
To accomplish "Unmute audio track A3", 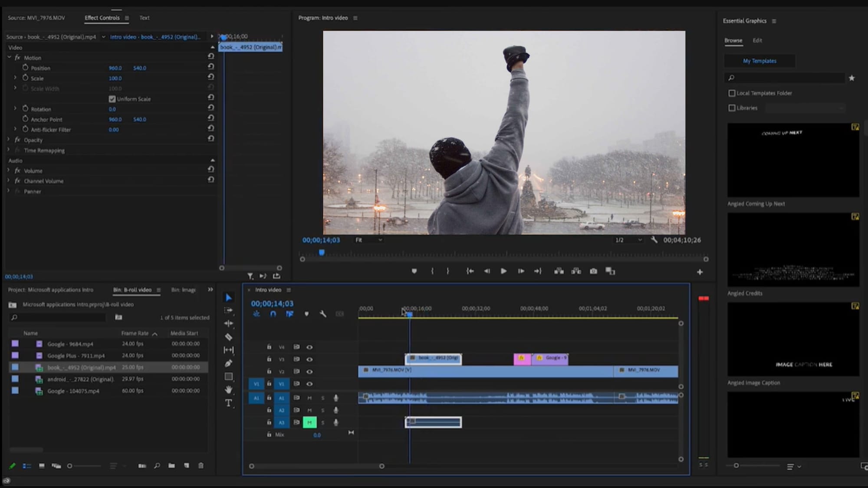I will click(309, 422).
